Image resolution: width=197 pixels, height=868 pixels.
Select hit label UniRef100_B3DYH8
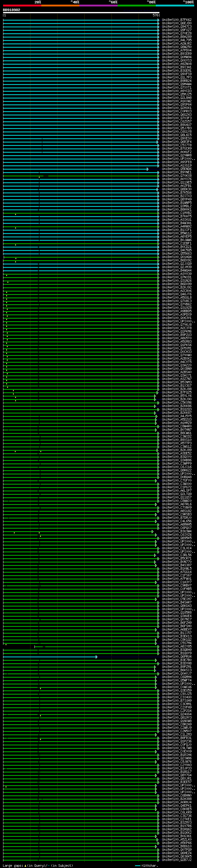tap(176, 663)
